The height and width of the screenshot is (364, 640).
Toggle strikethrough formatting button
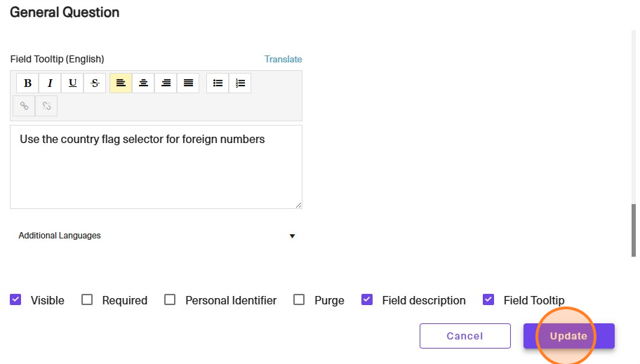95,83
